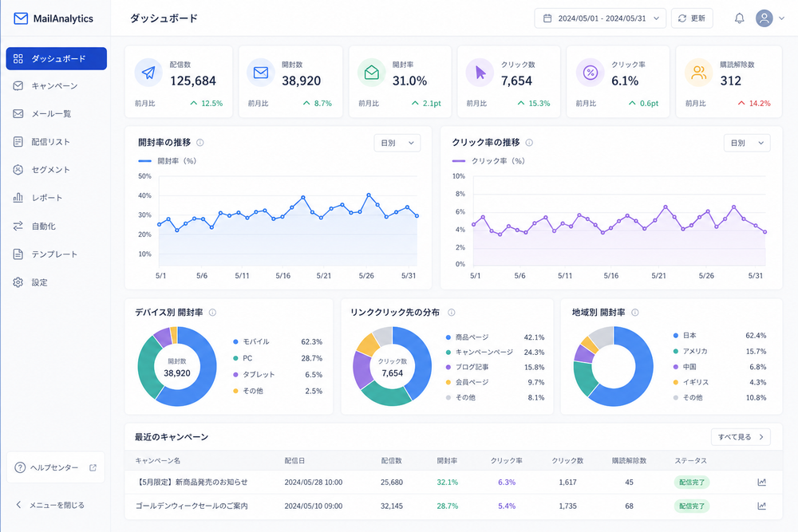798x532 pixels.
Task: Click 配信完了 status on 2024/05/28 row
Action: pos(692,483)
